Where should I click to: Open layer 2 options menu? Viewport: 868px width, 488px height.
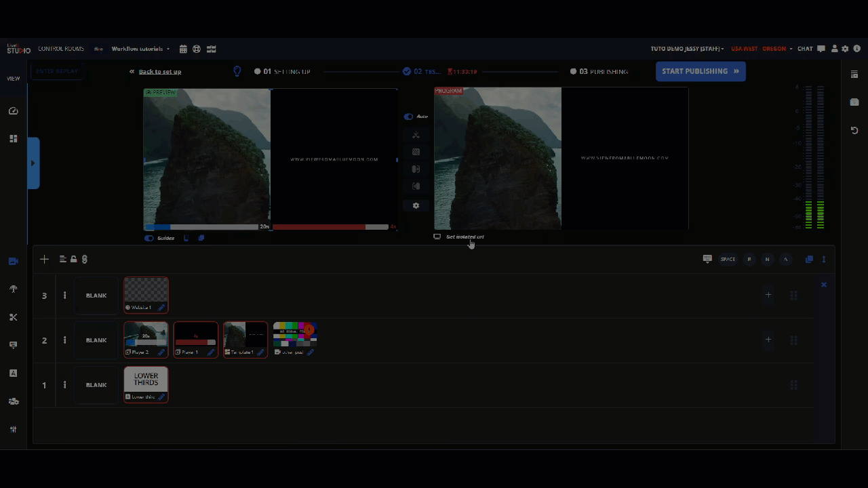point(65,340)
